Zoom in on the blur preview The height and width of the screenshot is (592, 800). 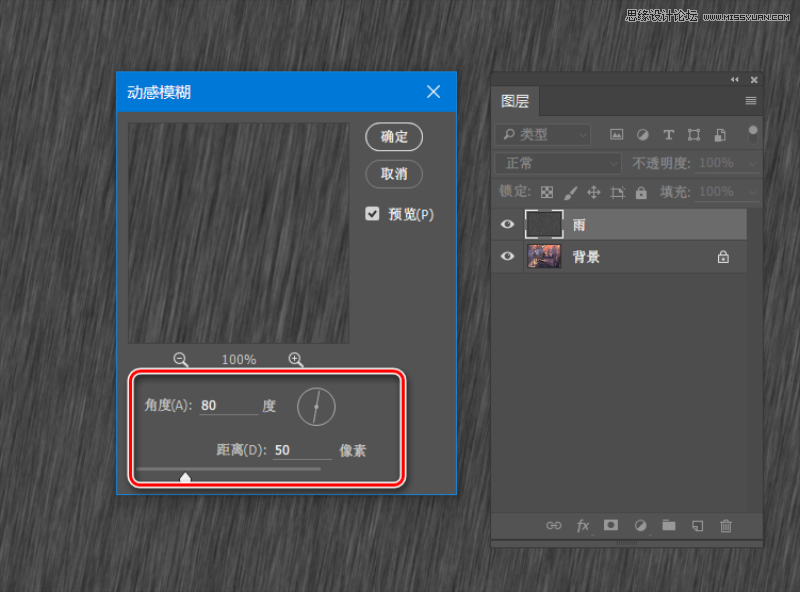(x=295, y=359)
